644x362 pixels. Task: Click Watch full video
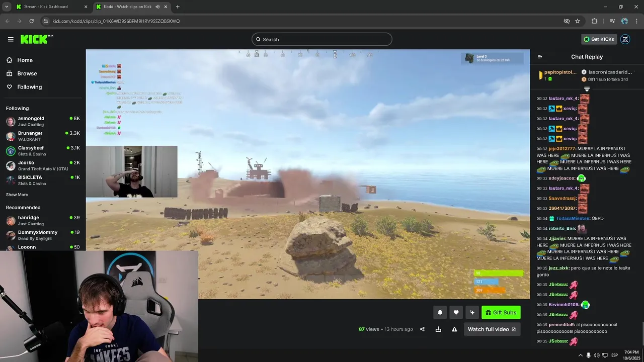[492, 329]
